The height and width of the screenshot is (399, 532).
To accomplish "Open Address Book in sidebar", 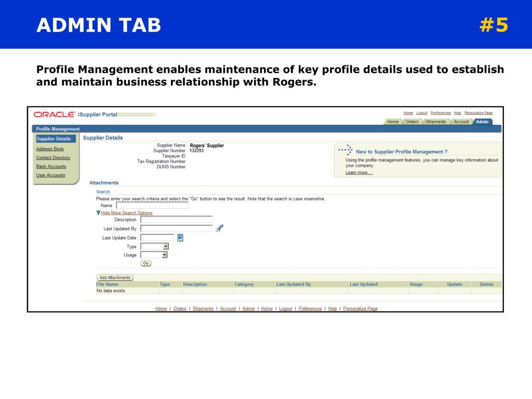I will (50, 149).
